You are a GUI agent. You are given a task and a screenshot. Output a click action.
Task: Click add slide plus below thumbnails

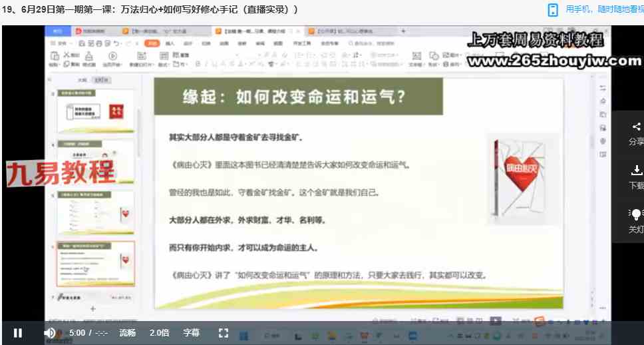(92, 308)
